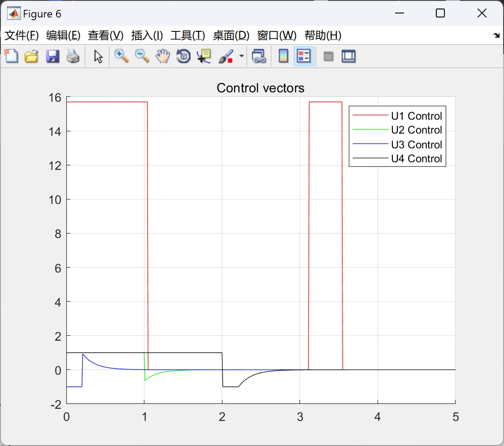Click the Hide Plot Tools icon

(x=328, y=57)
